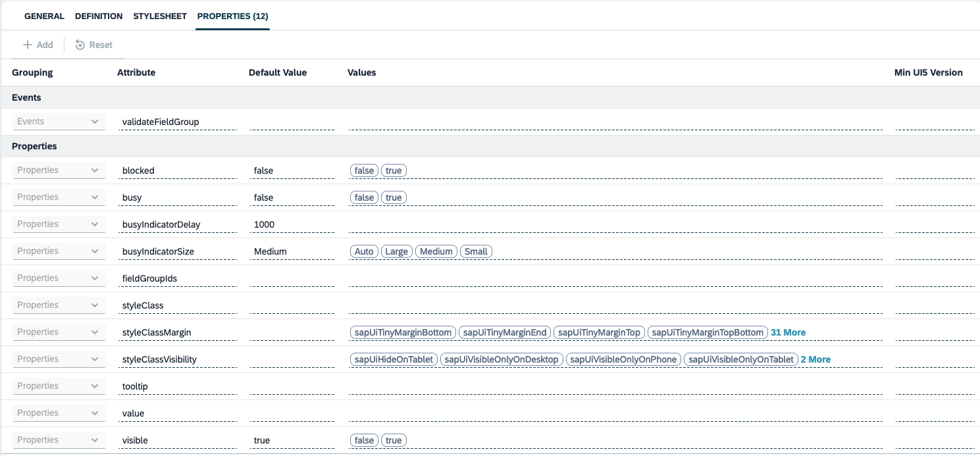Select the true chip for blocked

coord(394,170)
